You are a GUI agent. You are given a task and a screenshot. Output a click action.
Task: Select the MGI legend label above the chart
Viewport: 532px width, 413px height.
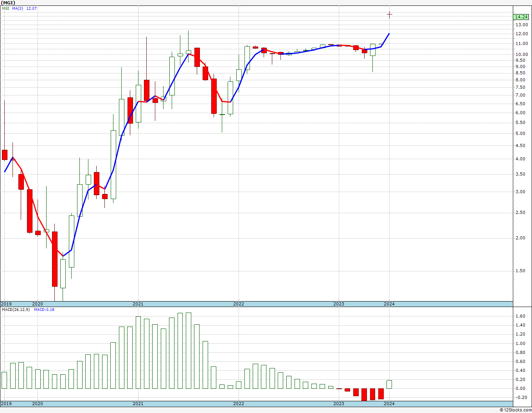[x=5, y=8]
